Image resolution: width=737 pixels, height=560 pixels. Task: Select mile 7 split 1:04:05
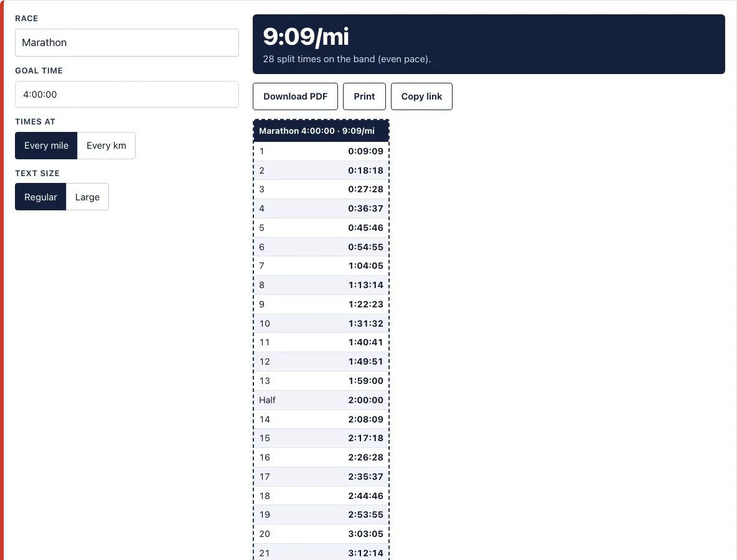point(365,266)
